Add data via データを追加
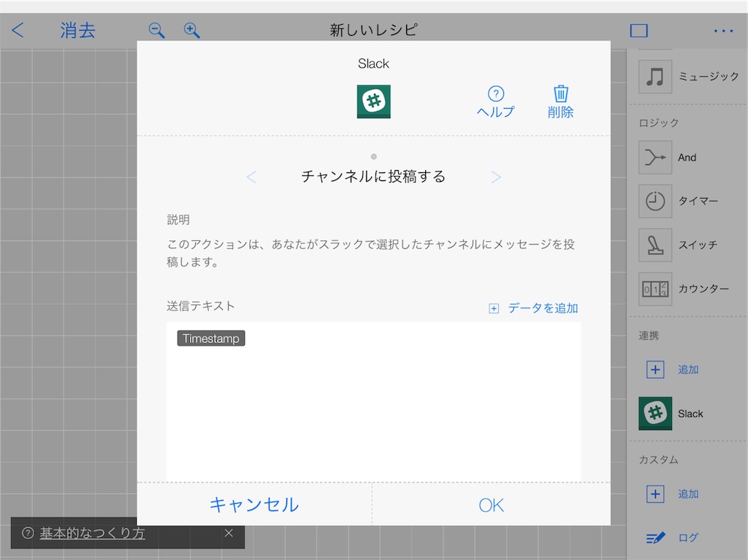 (533, 308)
